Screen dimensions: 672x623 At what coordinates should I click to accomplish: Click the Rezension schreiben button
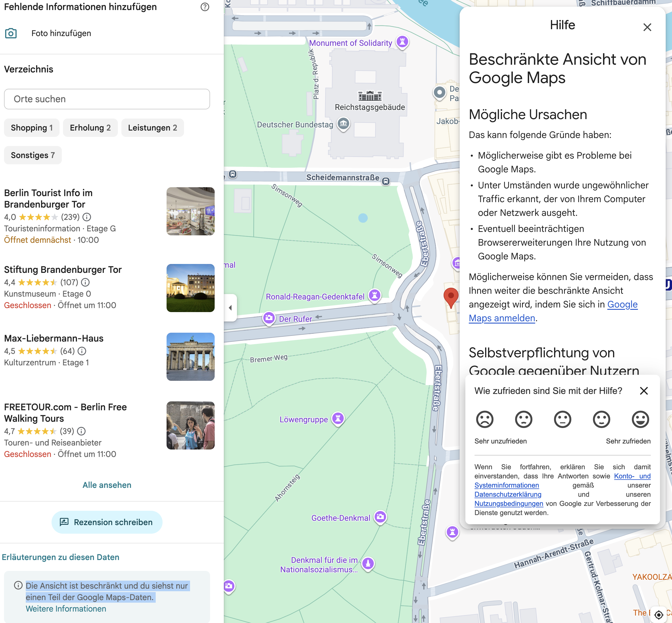pos(107,522)
